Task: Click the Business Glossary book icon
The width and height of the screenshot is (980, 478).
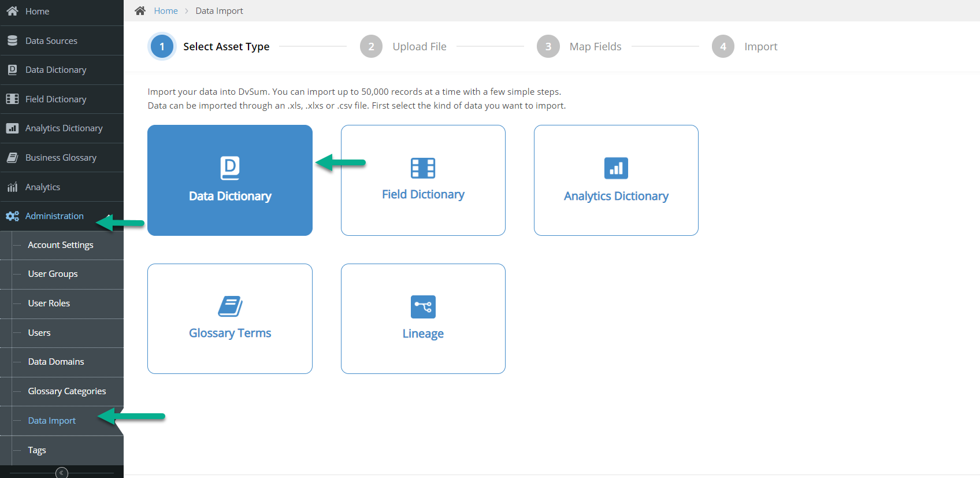Action: (12, 158)
